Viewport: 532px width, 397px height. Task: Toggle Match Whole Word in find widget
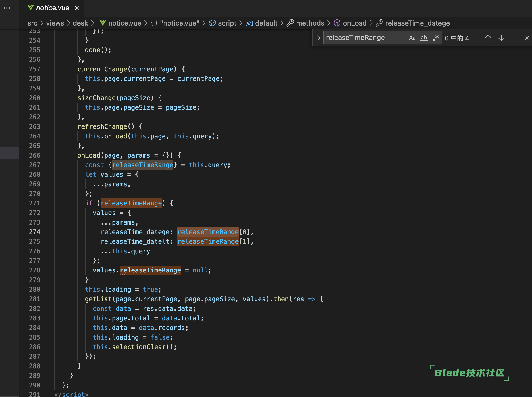click(x=424, y=38)
